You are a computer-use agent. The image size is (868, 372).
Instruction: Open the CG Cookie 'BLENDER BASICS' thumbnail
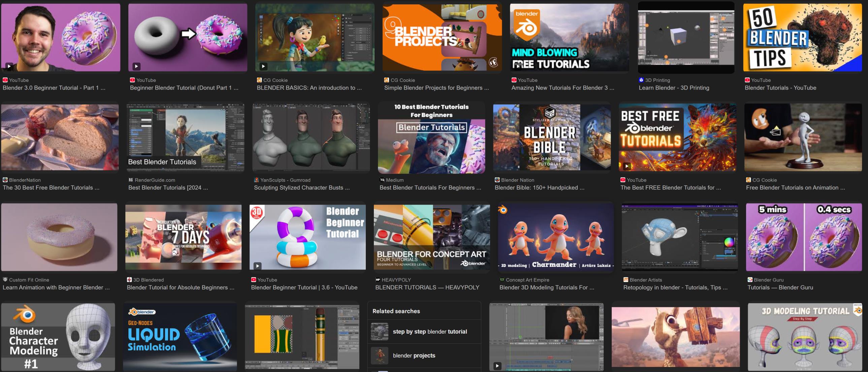pyautogui.click(x=315, y=37)
